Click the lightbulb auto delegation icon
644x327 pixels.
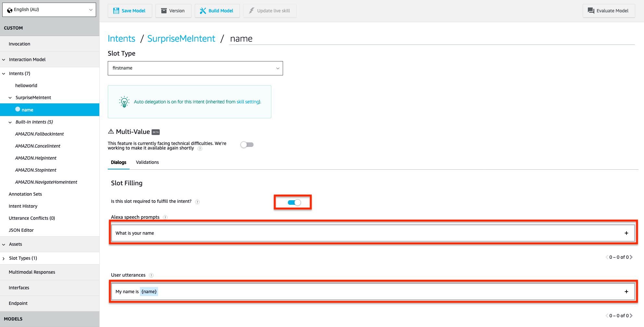pyautogui.click(x=124, y=102)
